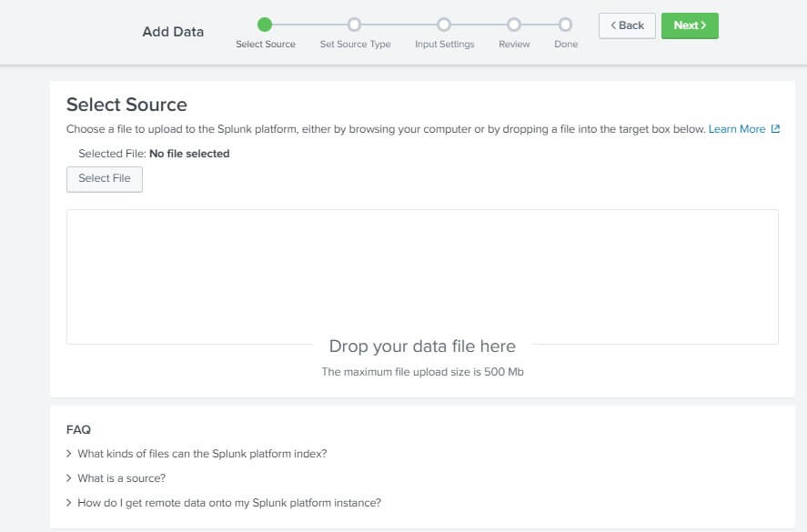Click the Set Source Type step circle
Screen dimensions: 807x532
tap(354, 25)
